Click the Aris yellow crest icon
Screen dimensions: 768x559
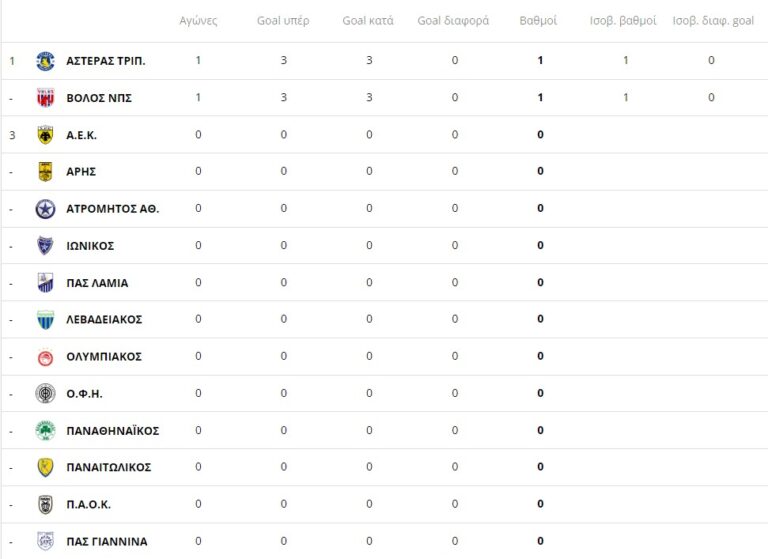45,172
